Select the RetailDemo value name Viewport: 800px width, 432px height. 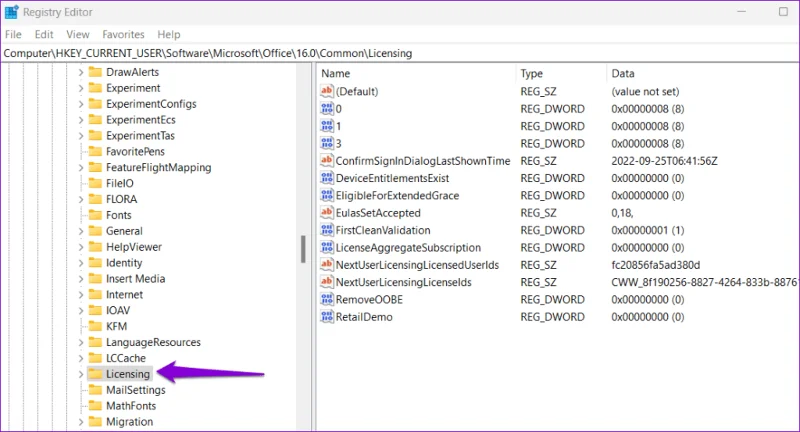tap(364, 317)
